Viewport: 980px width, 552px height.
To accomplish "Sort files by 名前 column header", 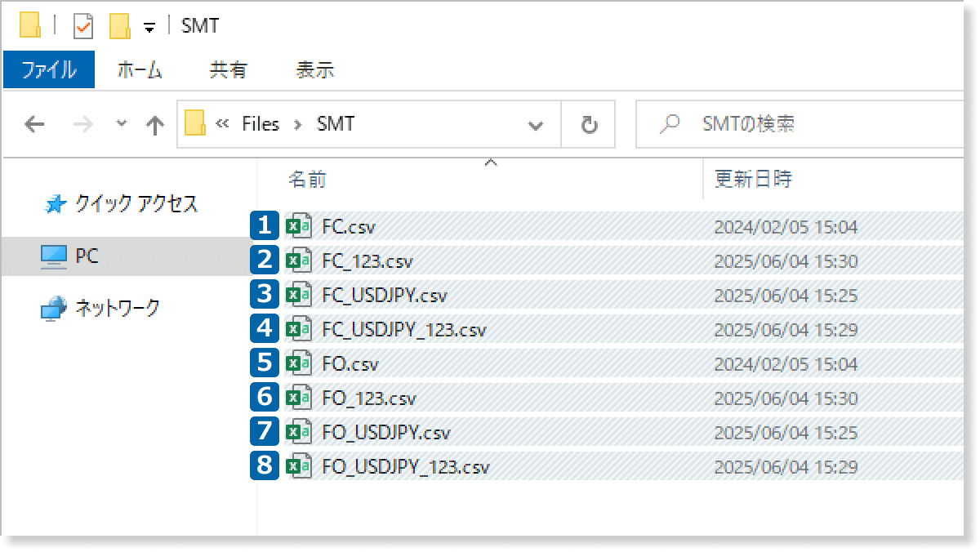I will click(x=308, y=180).
